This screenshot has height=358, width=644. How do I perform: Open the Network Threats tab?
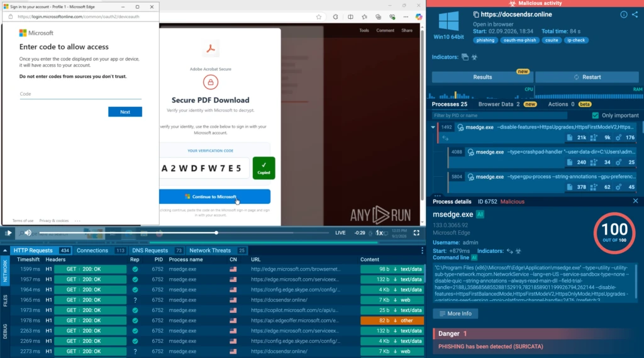pos(217,250)
